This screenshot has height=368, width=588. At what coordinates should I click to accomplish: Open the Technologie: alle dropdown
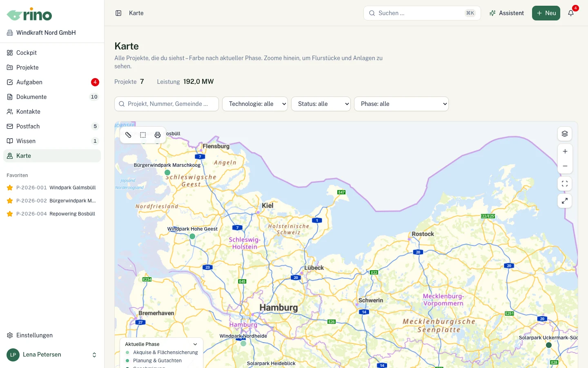(x=255, y=104)
